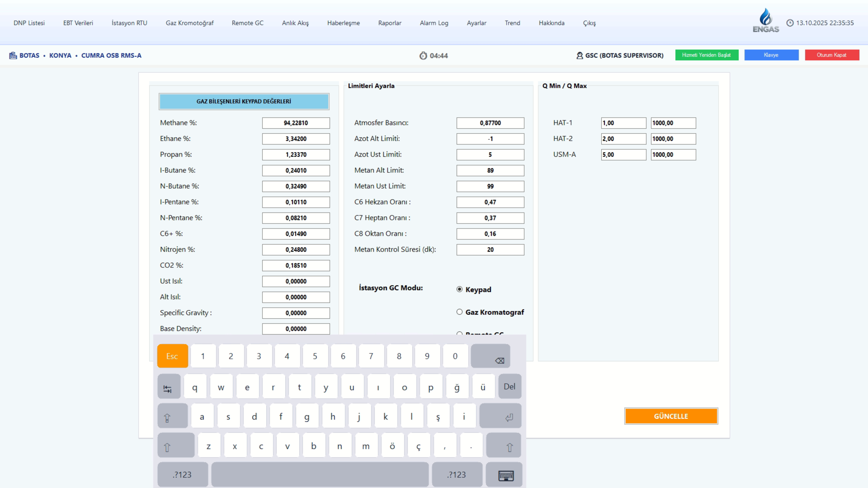Image resolution: width=868 pixels, height=488 pixels.
Task: Open the Alarm Log menu
Action: [434, 23]
